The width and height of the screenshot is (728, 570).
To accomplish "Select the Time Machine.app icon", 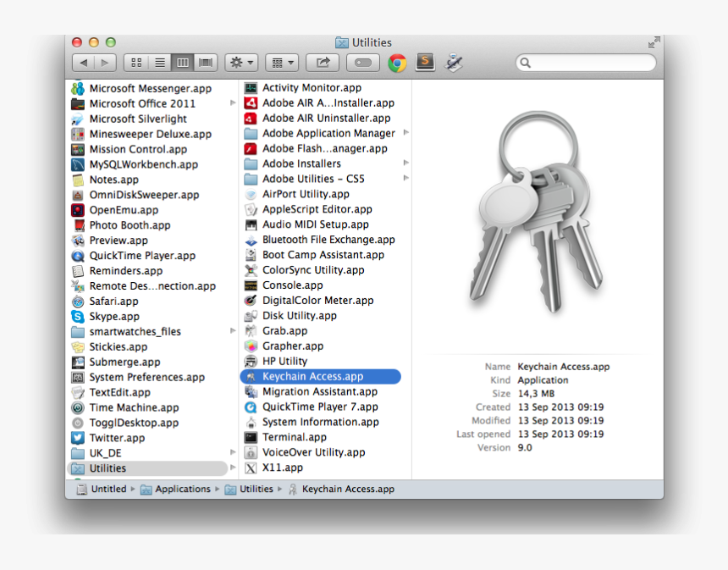I will coord(78,408).
